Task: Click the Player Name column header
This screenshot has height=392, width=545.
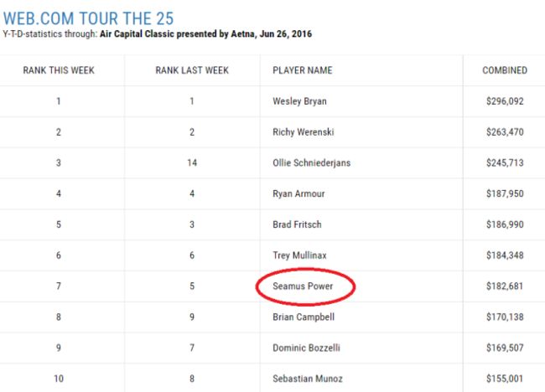Action: click(303, 70)
